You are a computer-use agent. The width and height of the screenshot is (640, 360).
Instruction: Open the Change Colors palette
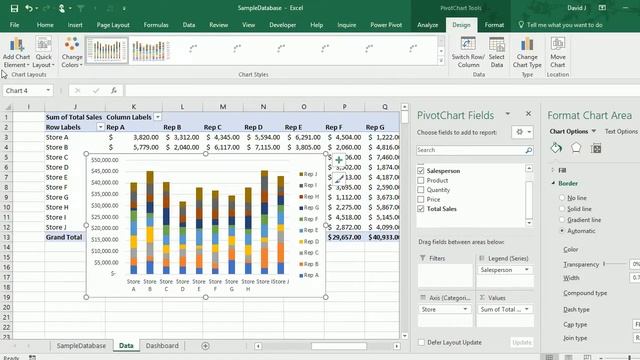(x=72, y=52)
